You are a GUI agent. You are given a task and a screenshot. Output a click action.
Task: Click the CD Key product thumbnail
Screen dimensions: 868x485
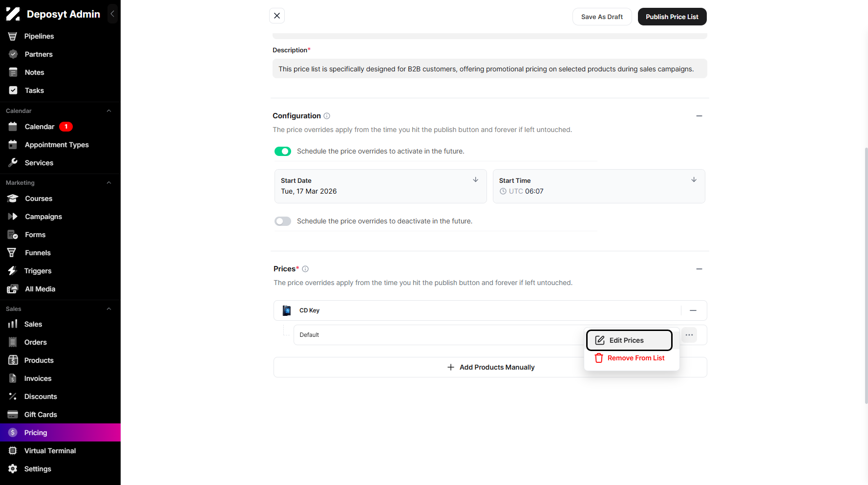pyautogui.click(x=287, y=310)
